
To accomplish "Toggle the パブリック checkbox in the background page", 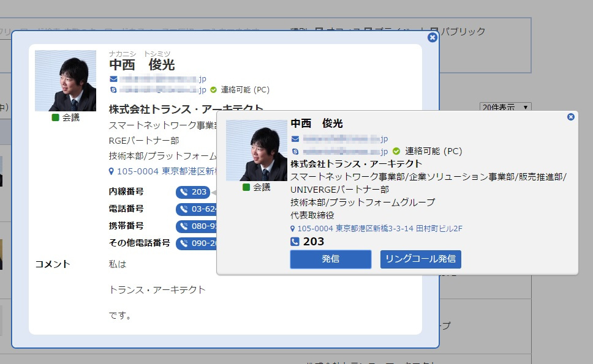I will click(x=434, y=31).
